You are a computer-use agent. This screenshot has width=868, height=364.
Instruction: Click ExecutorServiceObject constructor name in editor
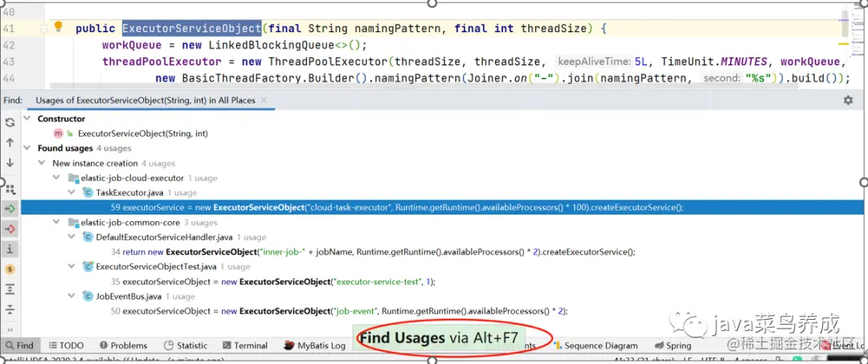click(191, 28)
